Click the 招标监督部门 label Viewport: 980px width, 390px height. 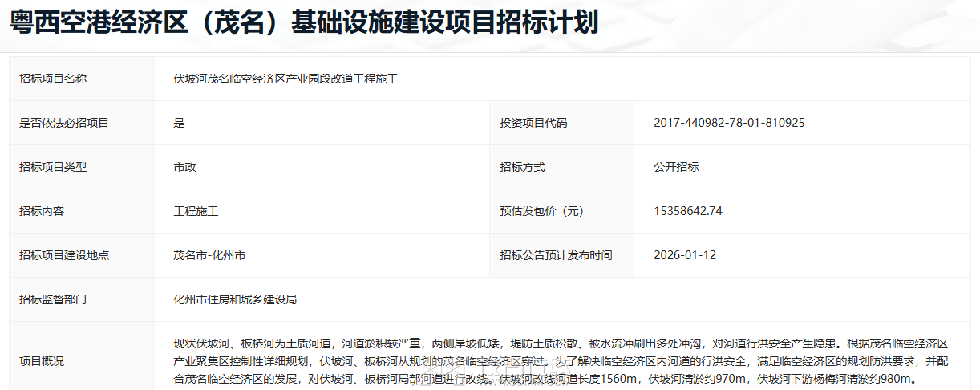coord(53,299)
